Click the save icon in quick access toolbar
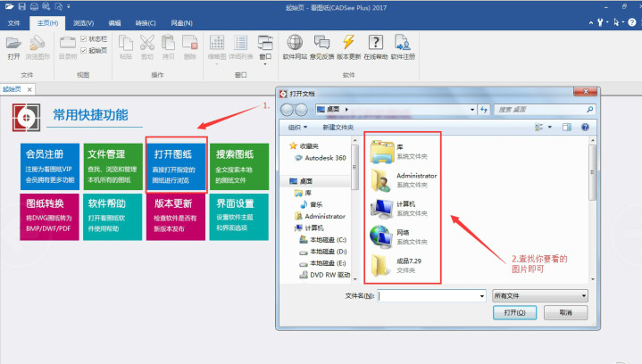The image size is (642, 364). (x=21, y=6)
